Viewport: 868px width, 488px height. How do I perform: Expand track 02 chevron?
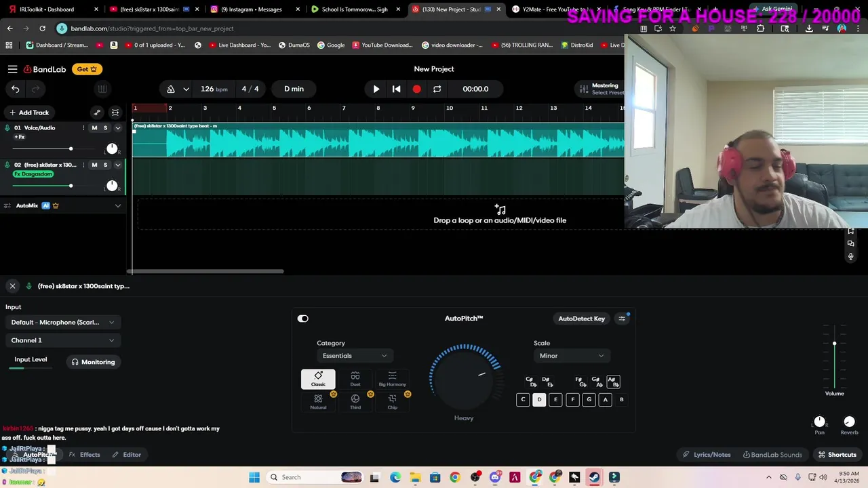117,165
